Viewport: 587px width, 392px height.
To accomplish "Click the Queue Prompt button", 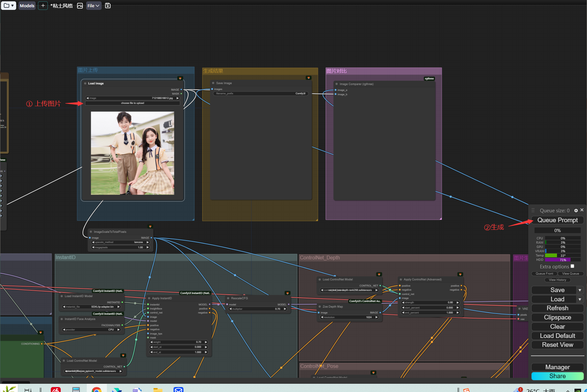I will pos(557,220).
